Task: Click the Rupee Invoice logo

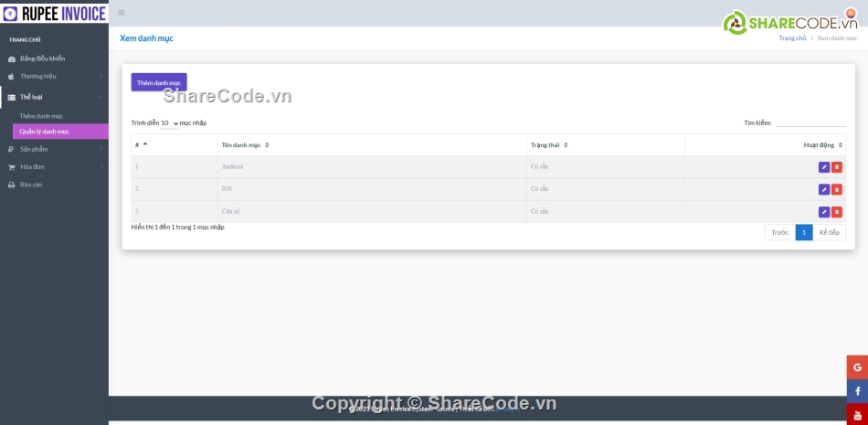Action: click(54, 14)
